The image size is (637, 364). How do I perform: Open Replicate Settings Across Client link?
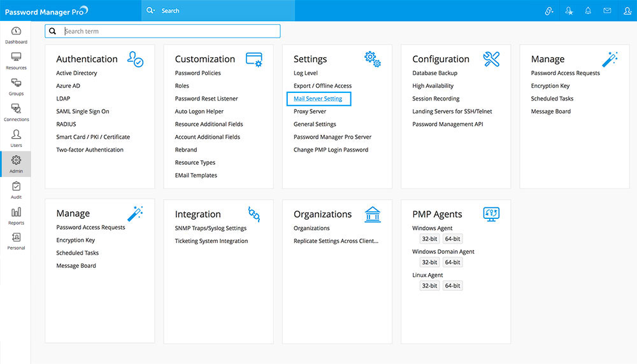pos(336,241)
